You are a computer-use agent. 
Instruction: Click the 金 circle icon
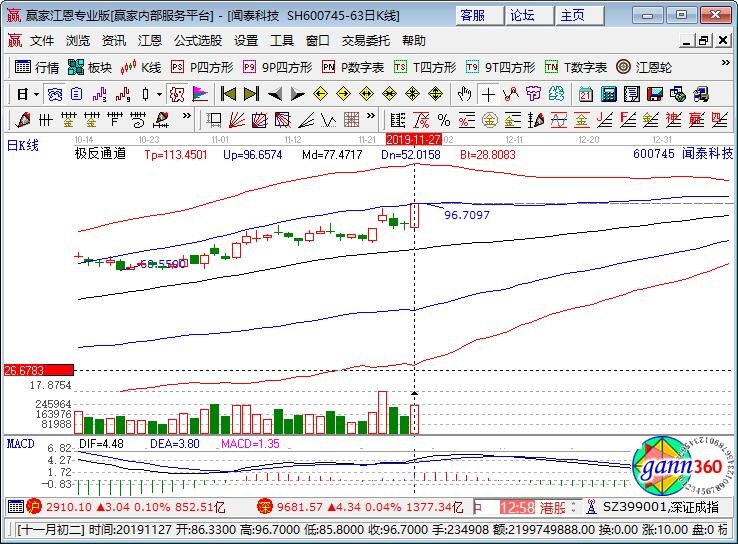pos(490,120)
